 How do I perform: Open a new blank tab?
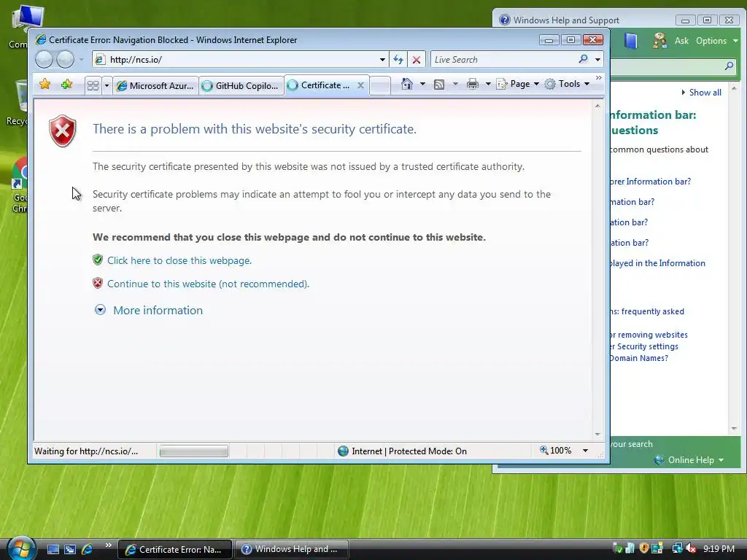click(x=380, y=86)
